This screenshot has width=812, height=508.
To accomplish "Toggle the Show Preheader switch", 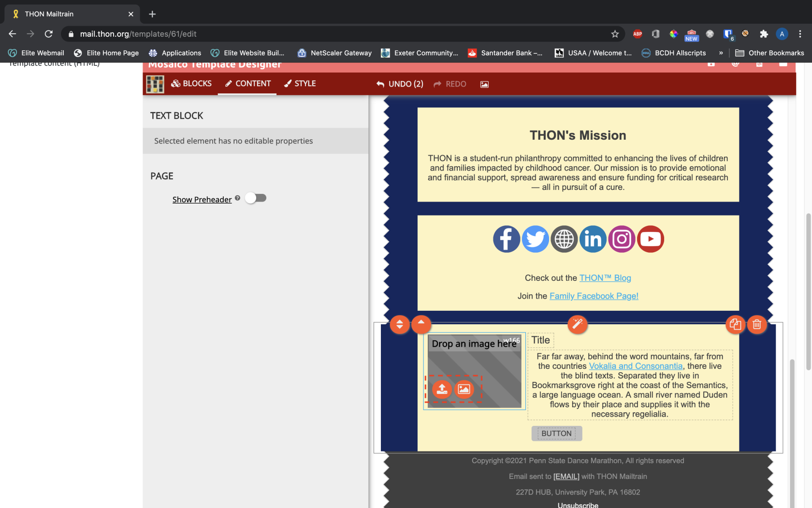I will click(256, 198).
